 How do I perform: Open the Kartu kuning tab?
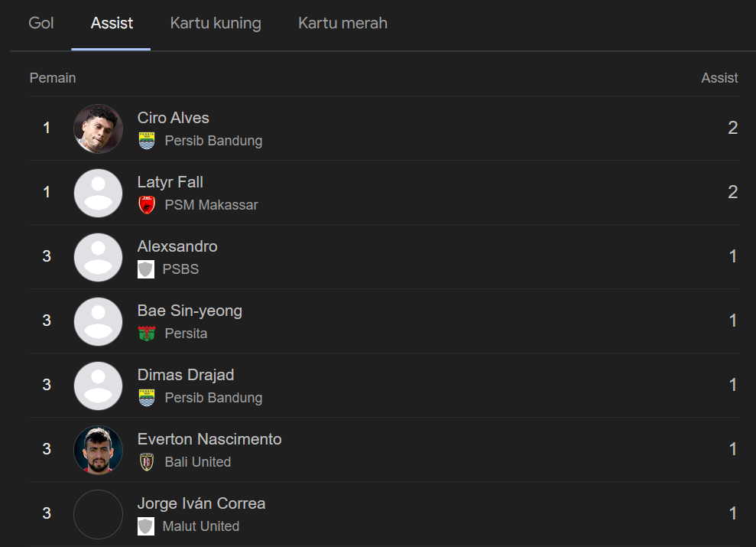(x=216, y=23)
